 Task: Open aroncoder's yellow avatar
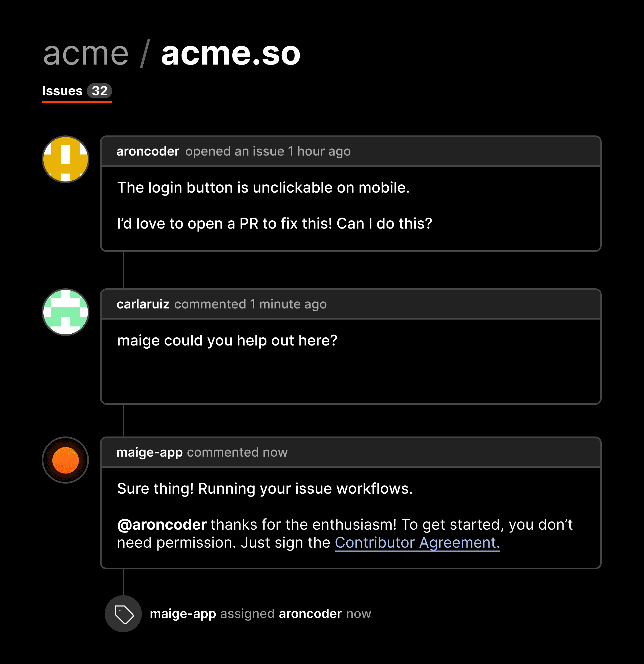click(65, 159)
